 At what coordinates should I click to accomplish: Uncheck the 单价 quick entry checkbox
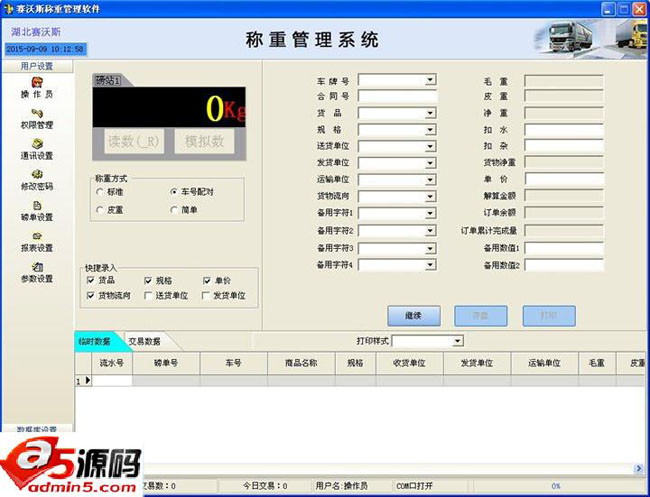pyautogui.click(x=207, y=281)
